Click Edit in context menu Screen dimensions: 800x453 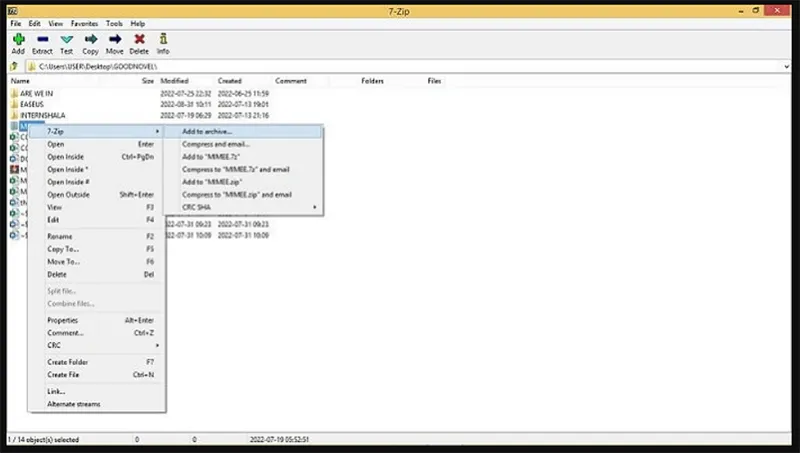[97, 220]
